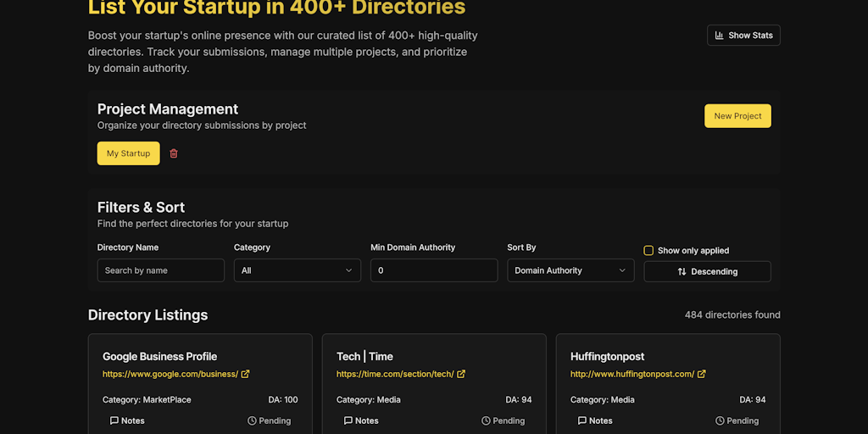Open external link icon beside time.com URL

tap(461, 374)
